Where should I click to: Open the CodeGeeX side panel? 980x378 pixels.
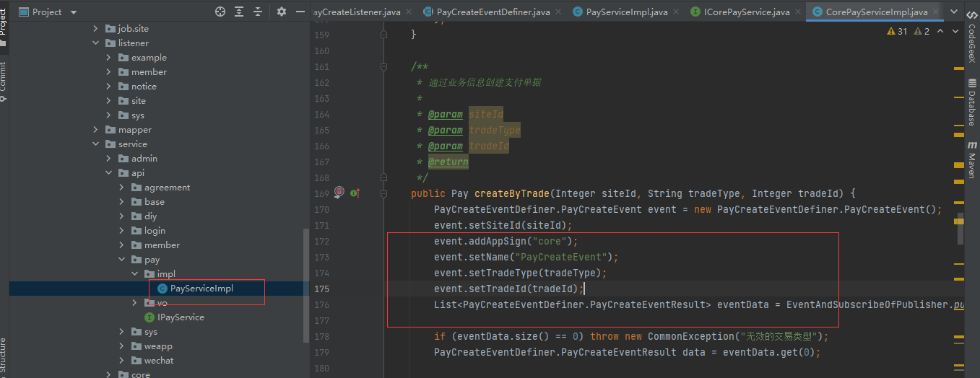tap(971, 43)
